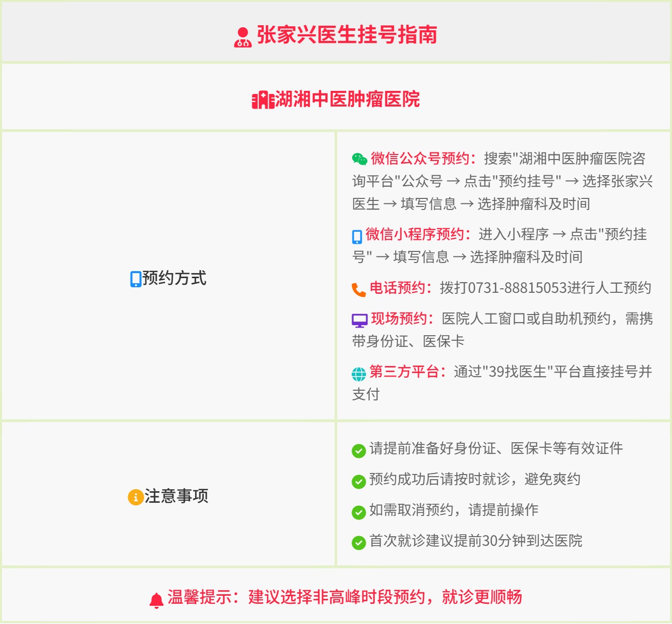Click the green WeChat icon before 微信公众号预约
The height and width of the screenshot is (624, 672).
click(360, 160)
